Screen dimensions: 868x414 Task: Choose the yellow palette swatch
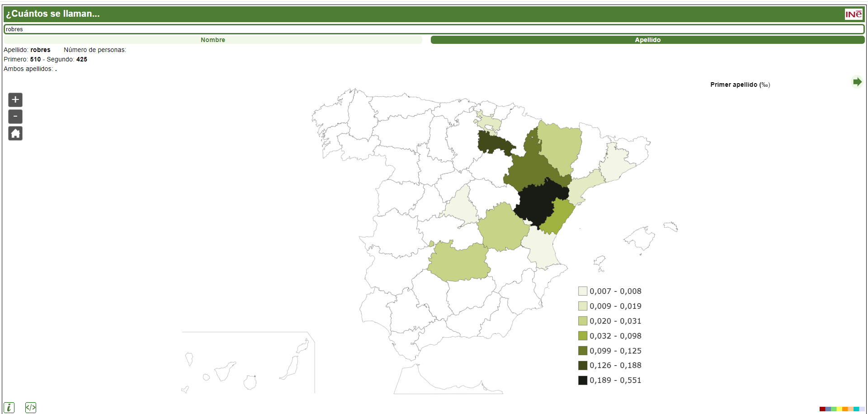(x=840, y=409)
